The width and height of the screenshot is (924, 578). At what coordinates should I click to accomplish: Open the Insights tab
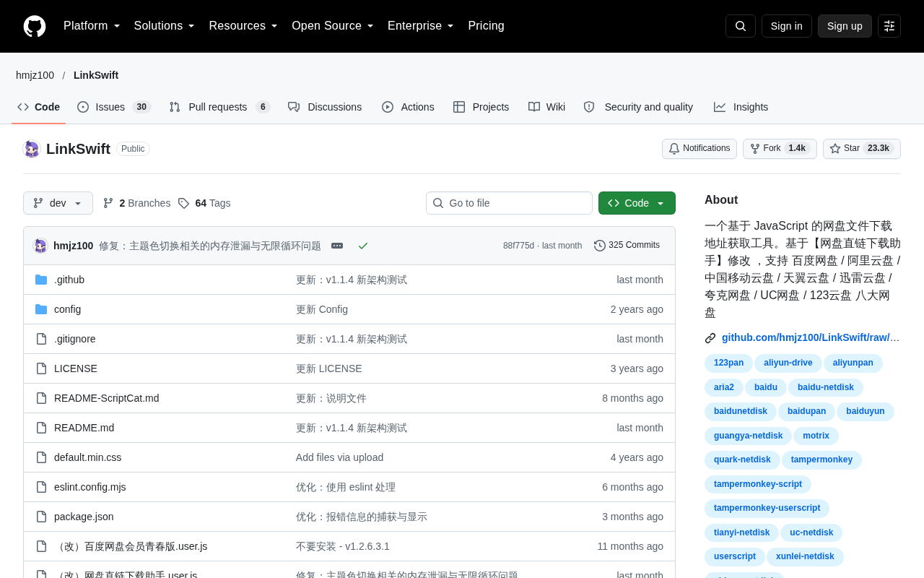(x=741, y=107)
